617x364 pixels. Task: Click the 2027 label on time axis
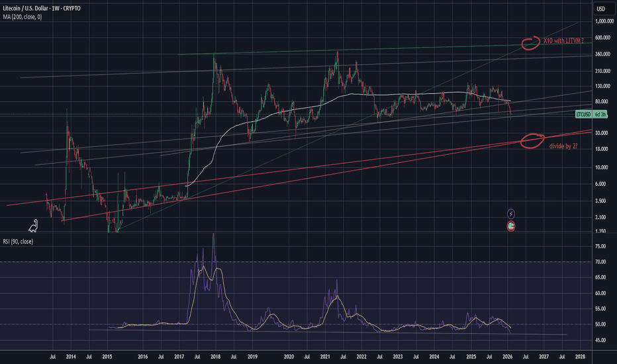[544, 357]
